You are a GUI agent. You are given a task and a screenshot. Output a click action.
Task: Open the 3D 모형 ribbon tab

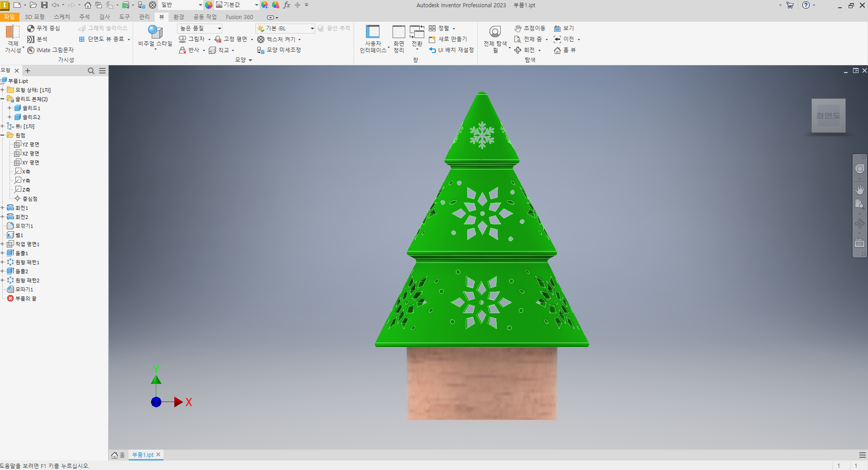34,17
